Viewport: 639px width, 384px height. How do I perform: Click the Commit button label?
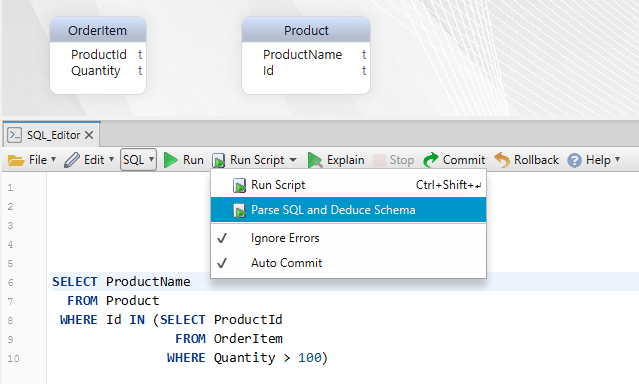(x=464, y=160)
